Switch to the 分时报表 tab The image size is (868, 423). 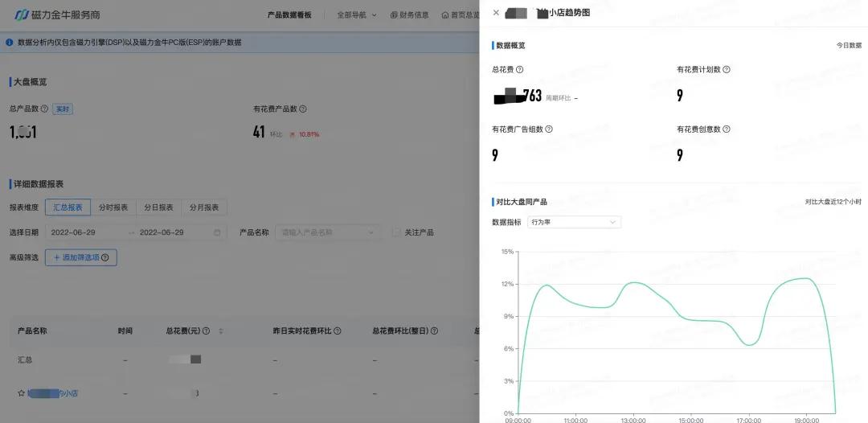tap(113, 207)
